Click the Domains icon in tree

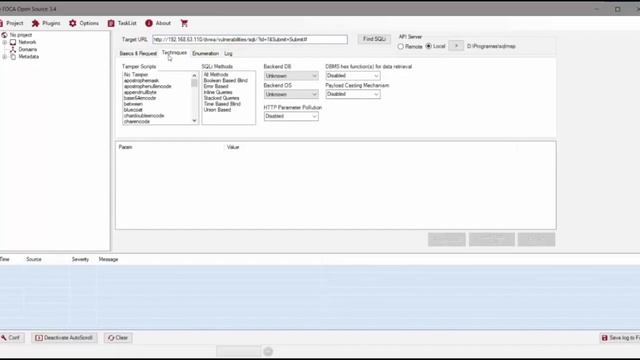(x=13, y=49)
